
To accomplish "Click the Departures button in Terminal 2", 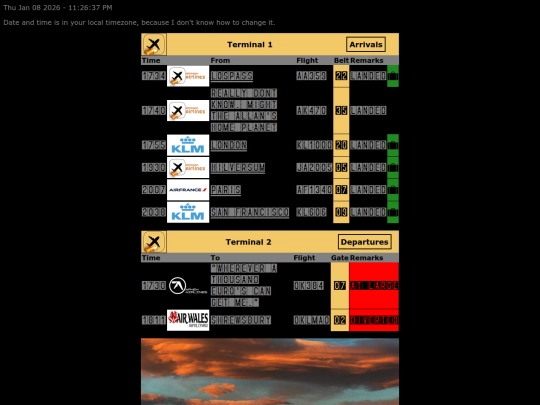I will pos(364,242).
